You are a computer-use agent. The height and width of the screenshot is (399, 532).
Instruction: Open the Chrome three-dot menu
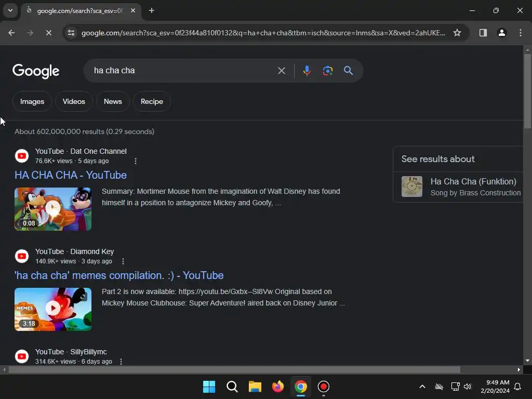[521, 33]
